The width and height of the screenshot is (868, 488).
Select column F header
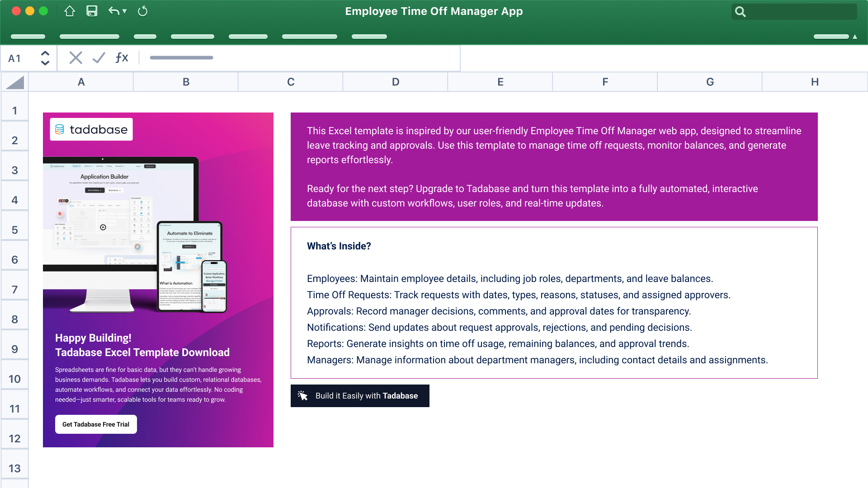[605, 82]
